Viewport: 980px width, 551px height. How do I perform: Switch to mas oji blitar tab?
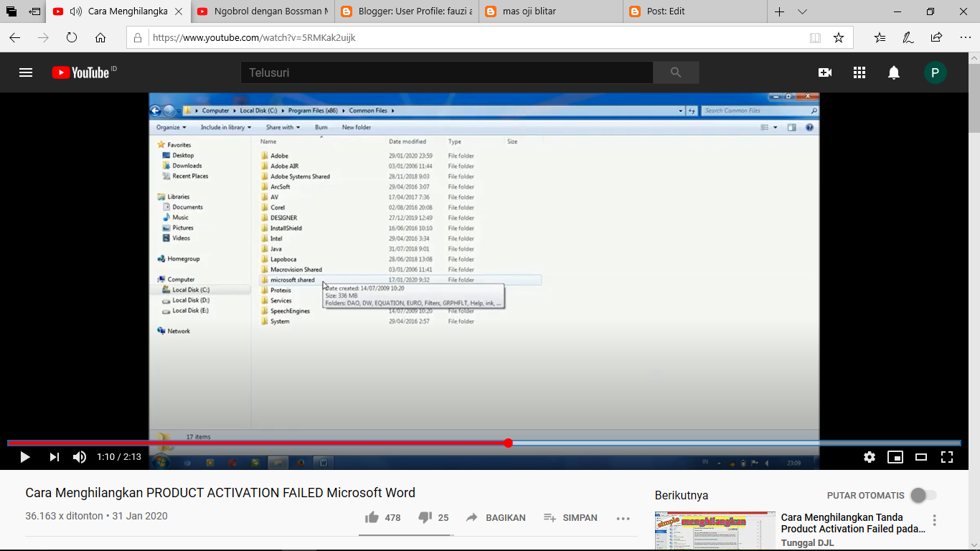tap(550, 11)
